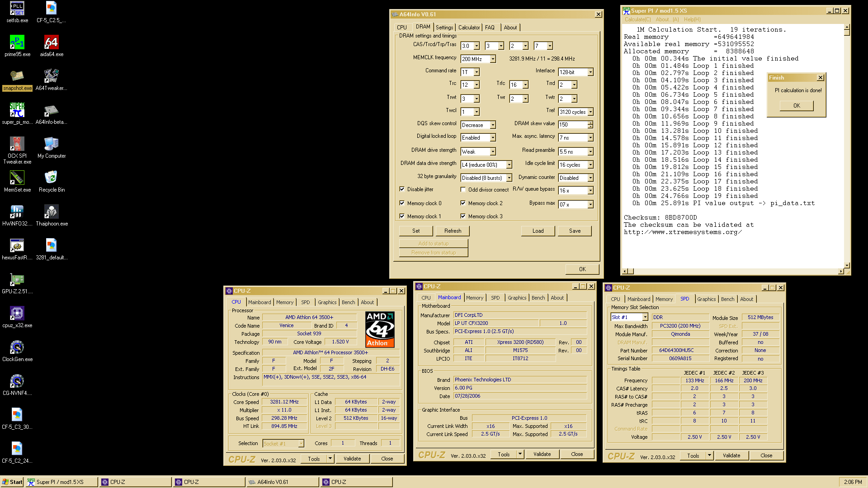Image resolution: width=868 pixels, height=488 pixels.
Task: Toggle Memory clock 0 checkbox
Action: click(x=402, y=203)
